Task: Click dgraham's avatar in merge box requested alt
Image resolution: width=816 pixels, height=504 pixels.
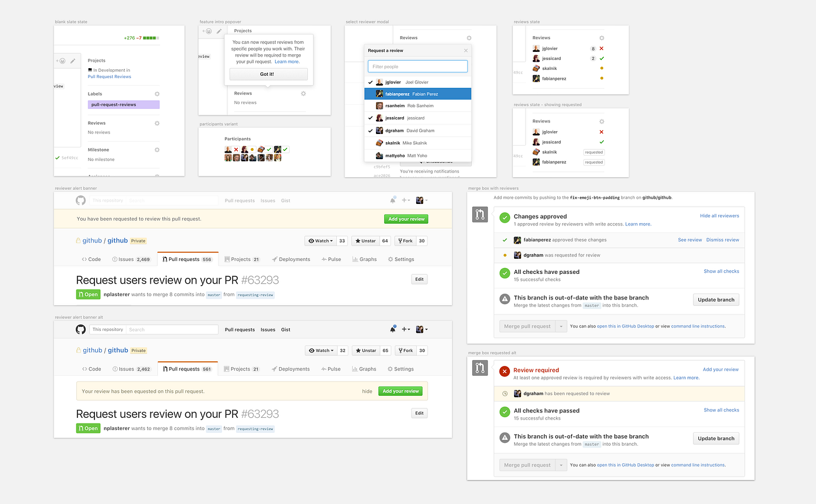Action: point(518,394)
